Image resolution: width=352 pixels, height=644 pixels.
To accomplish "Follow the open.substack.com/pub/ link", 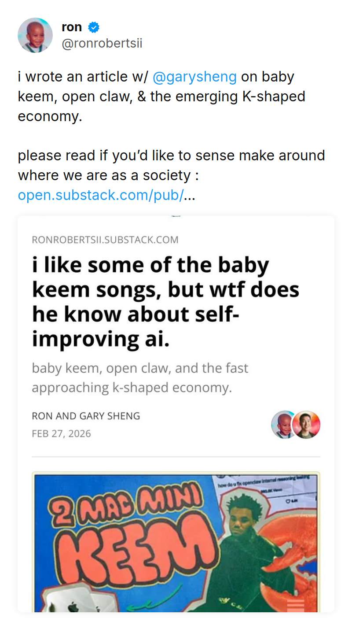I will tap(101, 195).
